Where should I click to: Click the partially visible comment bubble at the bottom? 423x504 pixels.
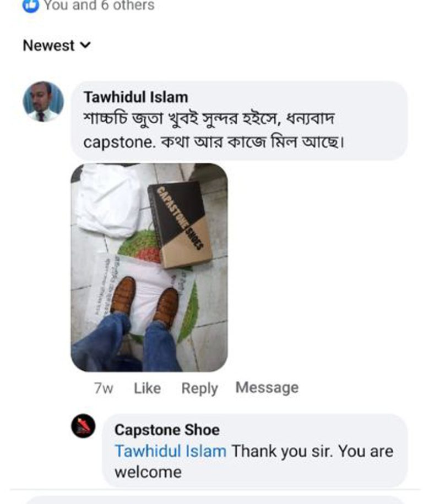tap(215, 500)
